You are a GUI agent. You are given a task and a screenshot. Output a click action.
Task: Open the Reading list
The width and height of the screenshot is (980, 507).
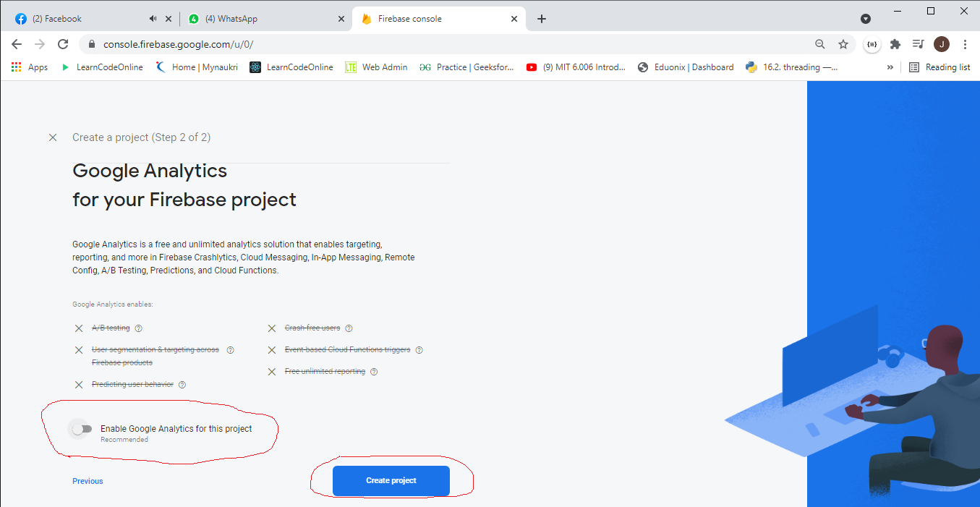(939, 67)
